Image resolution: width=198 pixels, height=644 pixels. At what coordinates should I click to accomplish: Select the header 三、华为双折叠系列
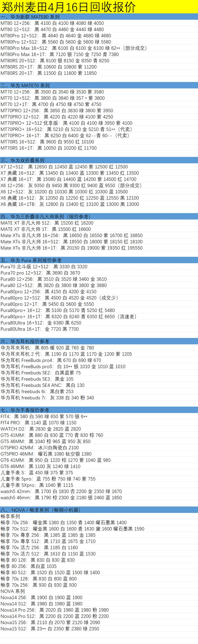pos(99,160)
